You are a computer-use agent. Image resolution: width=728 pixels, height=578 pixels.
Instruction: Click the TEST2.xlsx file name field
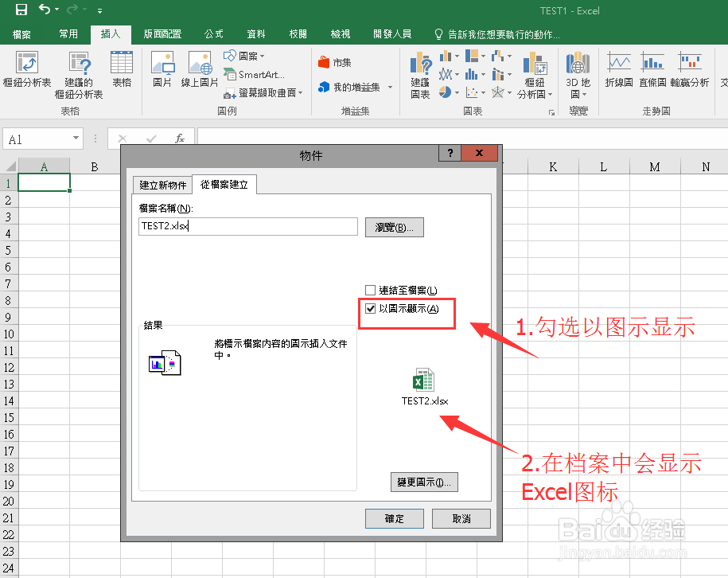coord(247,226)
